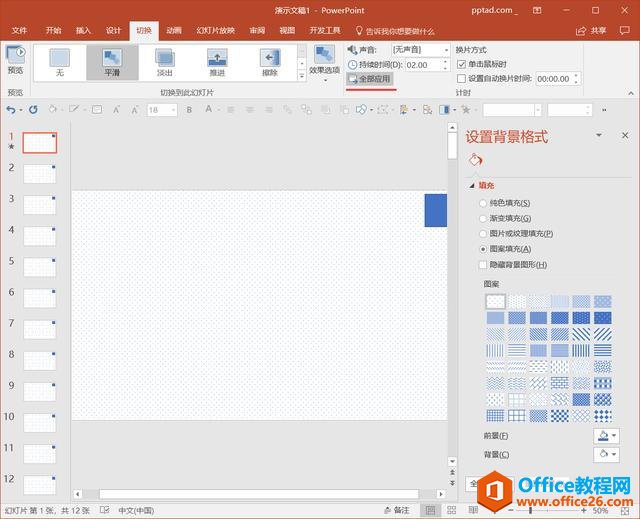Select the 淡出 (Fade) transition
Viewport: 640px width, 519px height.
165,62
